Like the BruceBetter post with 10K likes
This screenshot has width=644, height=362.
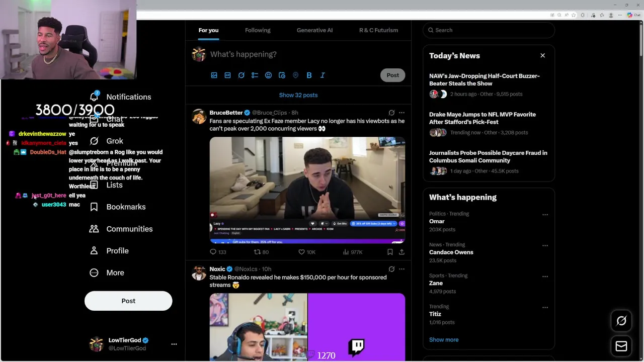click(306, 252)
